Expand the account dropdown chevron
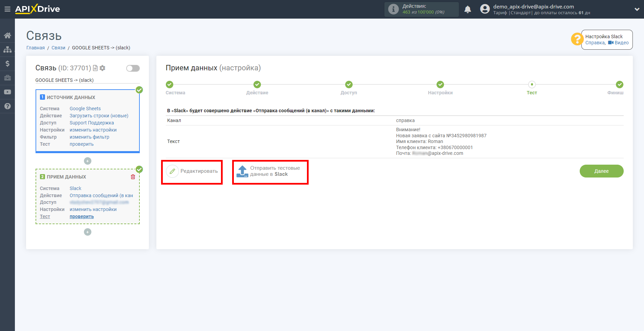 point(637,9)
